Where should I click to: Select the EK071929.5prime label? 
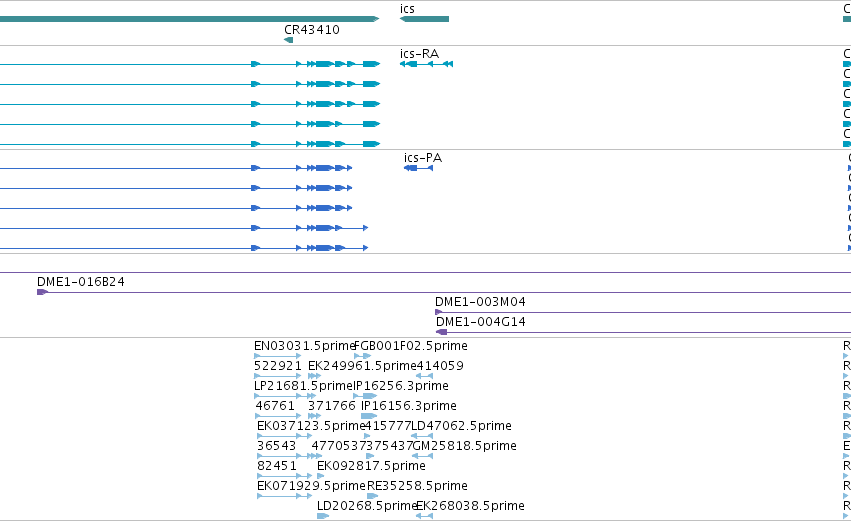(312, 486)
